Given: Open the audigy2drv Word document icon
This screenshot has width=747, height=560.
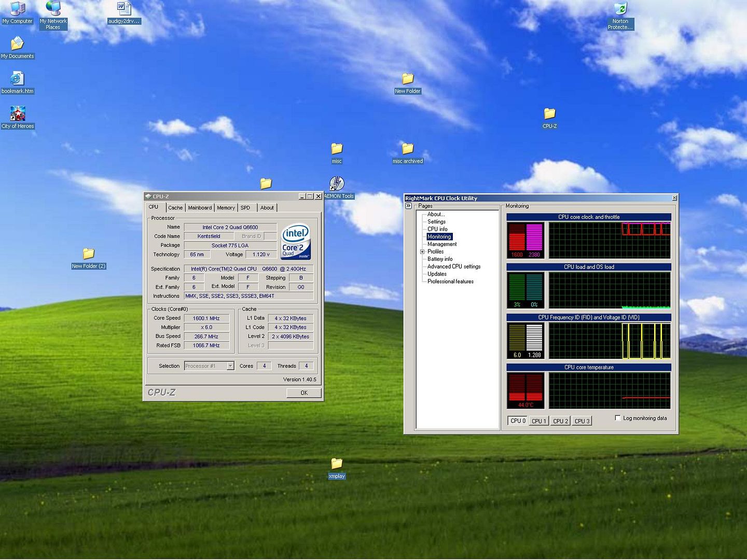Looking at the screenshot, I should (123, 9).
